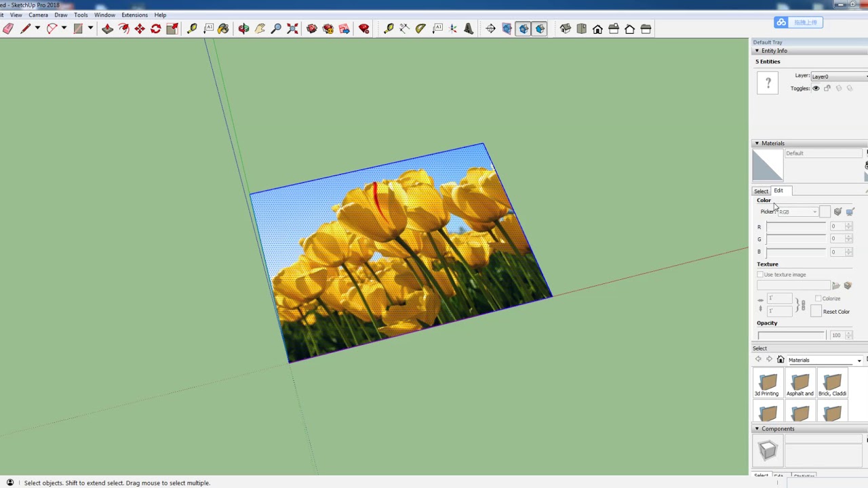Viewport: 868px width, 488px height.
Task: Open the Window menu
Action: point(104,15)
